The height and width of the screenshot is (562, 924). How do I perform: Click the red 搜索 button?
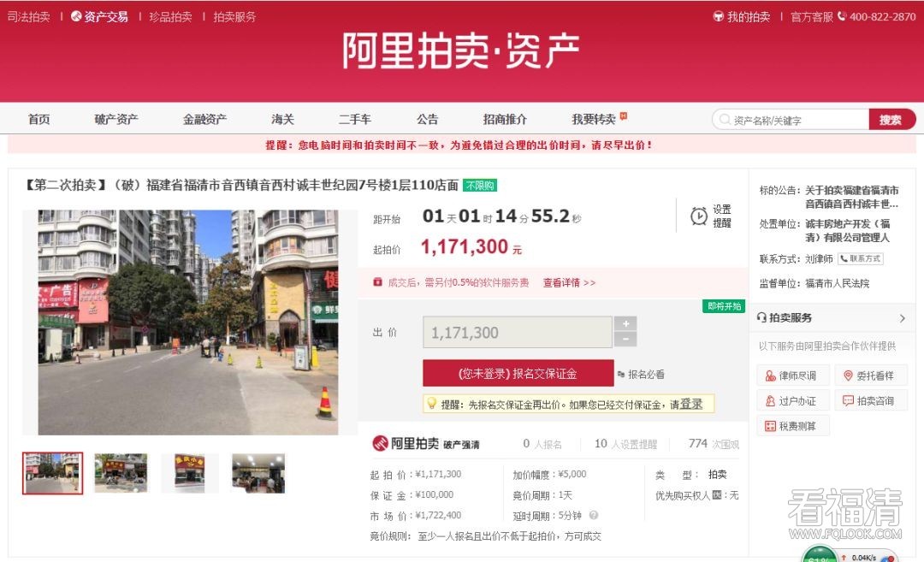coord(891,120)
